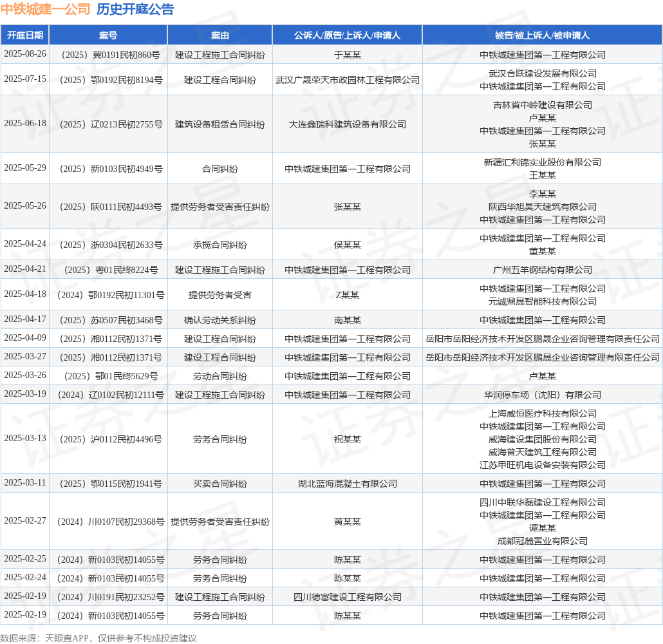Image resolution: width=663 pixels, height=644 pixels.
Task: Select defendant 新疆汇利锦实业股份有限公司
Action: point(542,162)
